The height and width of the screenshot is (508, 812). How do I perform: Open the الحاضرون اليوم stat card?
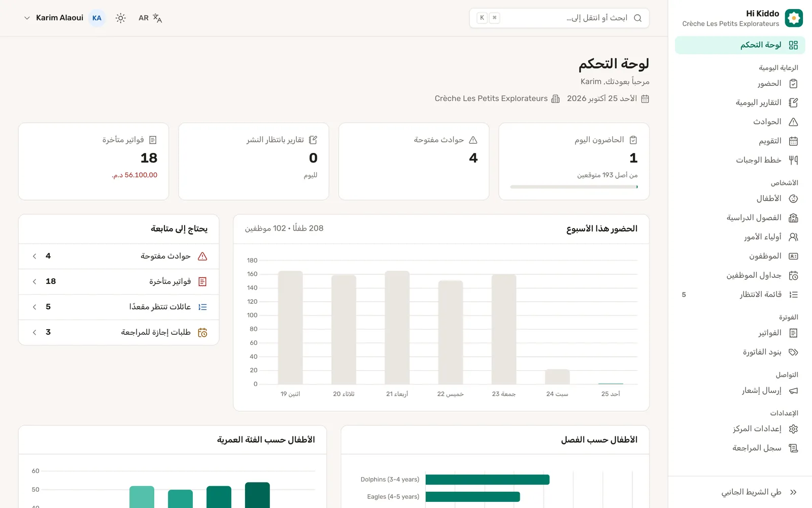click(574, 162)
